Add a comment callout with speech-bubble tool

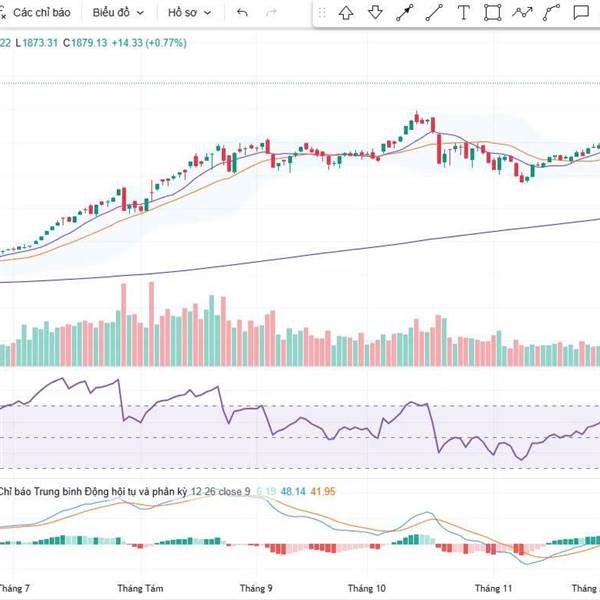(581, 14)
